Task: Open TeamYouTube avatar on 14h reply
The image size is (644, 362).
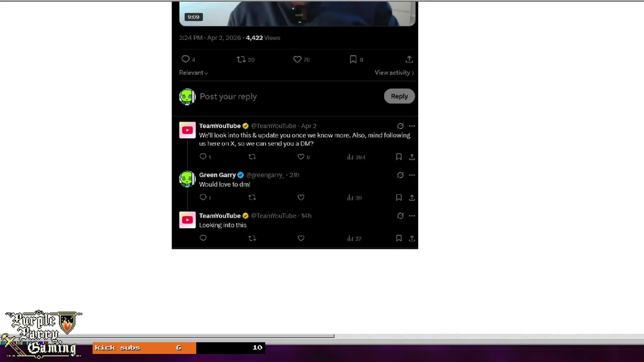Action: click(x=187, y=220)
